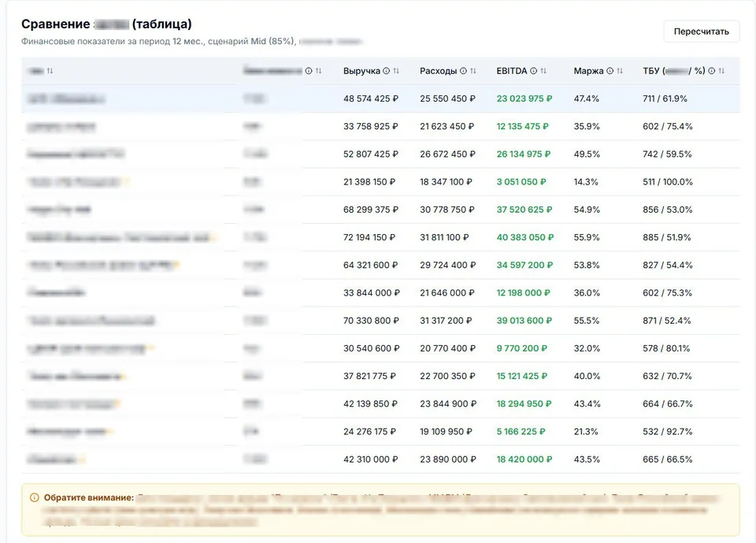This screenshot has width=756, height=543.
Task: Click the margin value 14.3%
Action: [586, 182]
